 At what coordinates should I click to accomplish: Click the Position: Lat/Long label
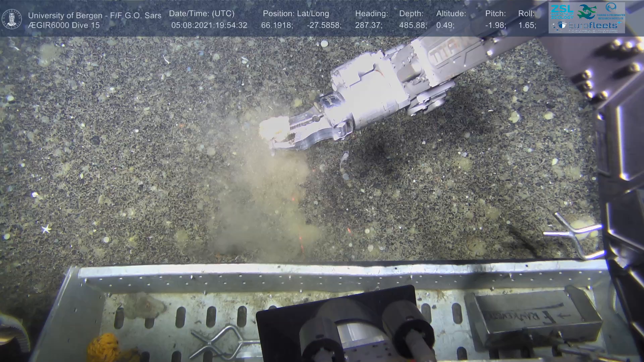(x=296, y=14)
